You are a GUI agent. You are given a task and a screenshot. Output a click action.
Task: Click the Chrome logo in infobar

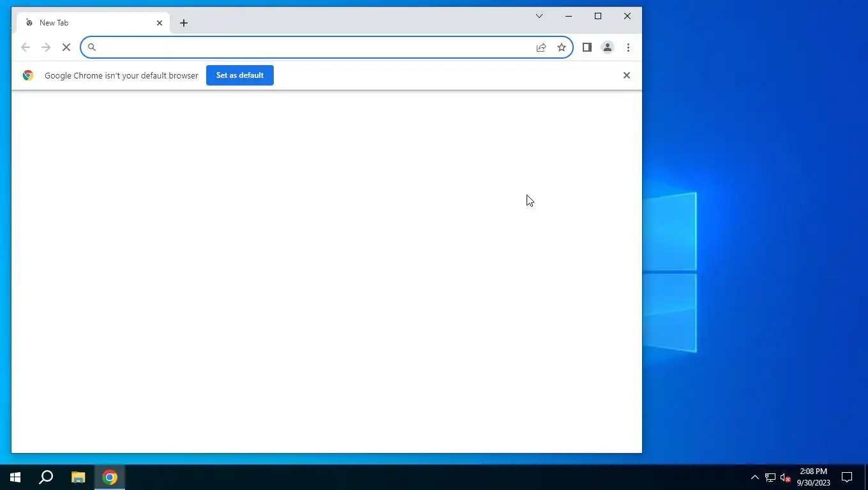click(28, 75)
